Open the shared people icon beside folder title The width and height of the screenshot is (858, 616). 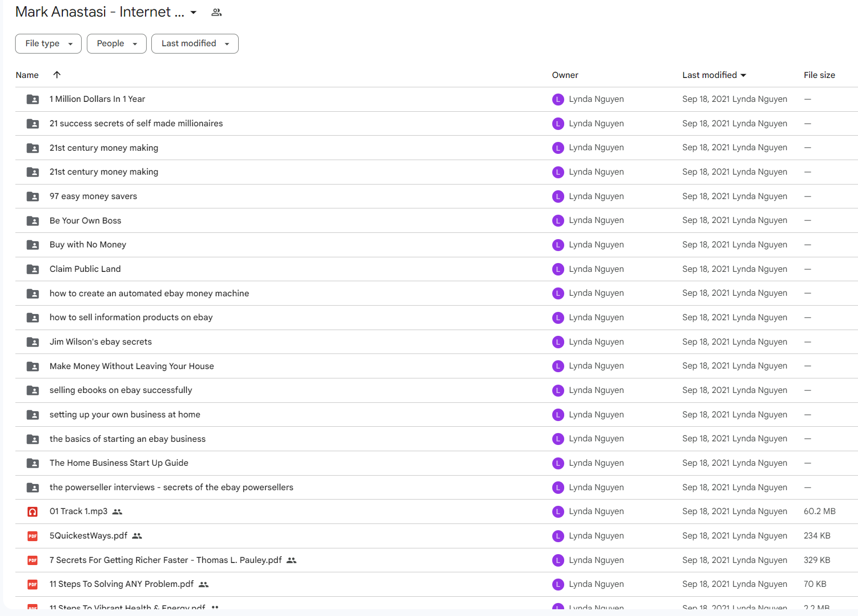216,12
